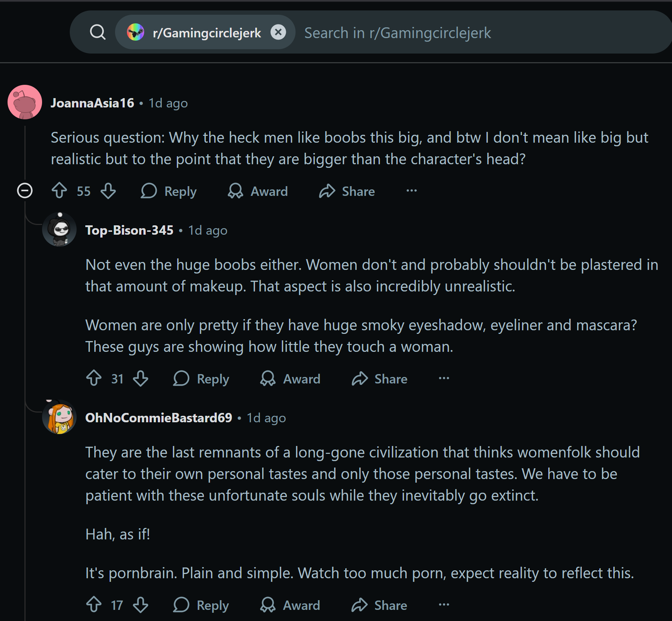This screenshot has width=672, height=621.
Task: Reply to OhNoCommieBastard69's comment
Action: pos(201,605)
